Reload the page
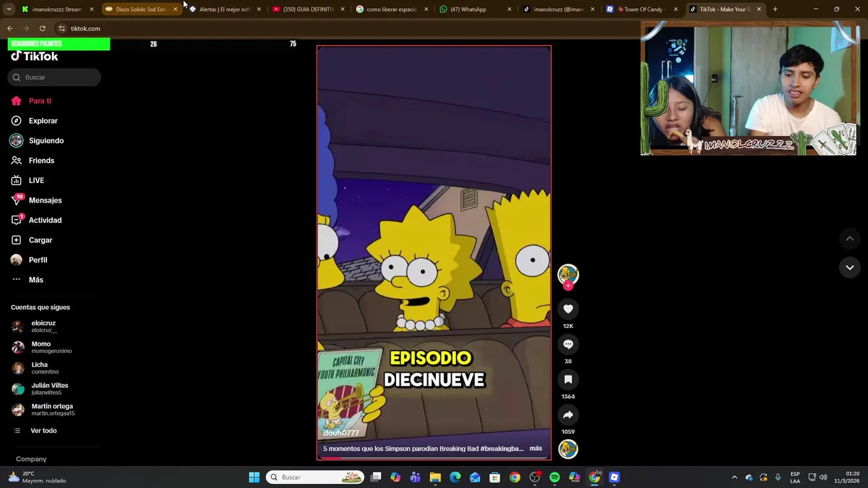Screen dimensions: 868x488 point(42,28)
